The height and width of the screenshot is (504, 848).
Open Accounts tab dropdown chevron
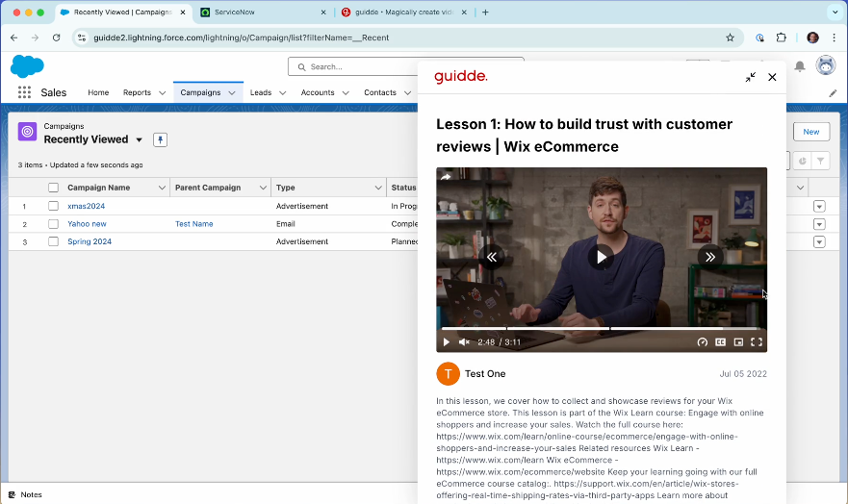click(x=346, y=93)
